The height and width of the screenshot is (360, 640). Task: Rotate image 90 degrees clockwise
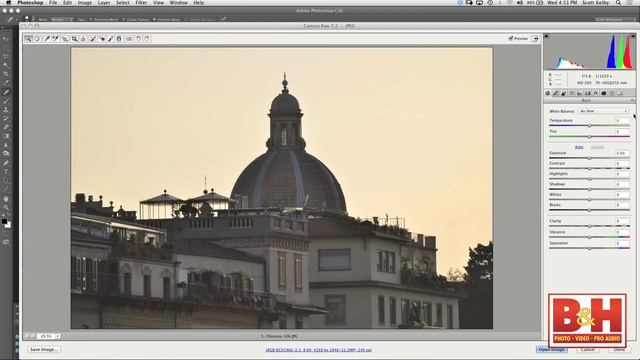[x=147, y=39]
